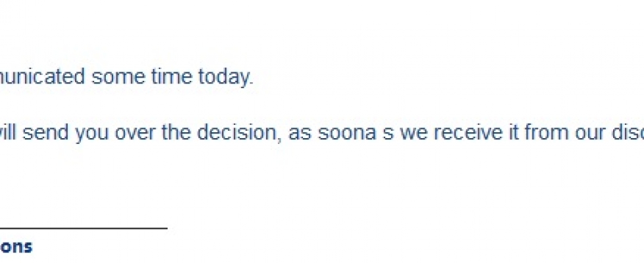644x263 pixels.
Task: Click the bold "ons" text below the line
Action: (x=16, y=247)
